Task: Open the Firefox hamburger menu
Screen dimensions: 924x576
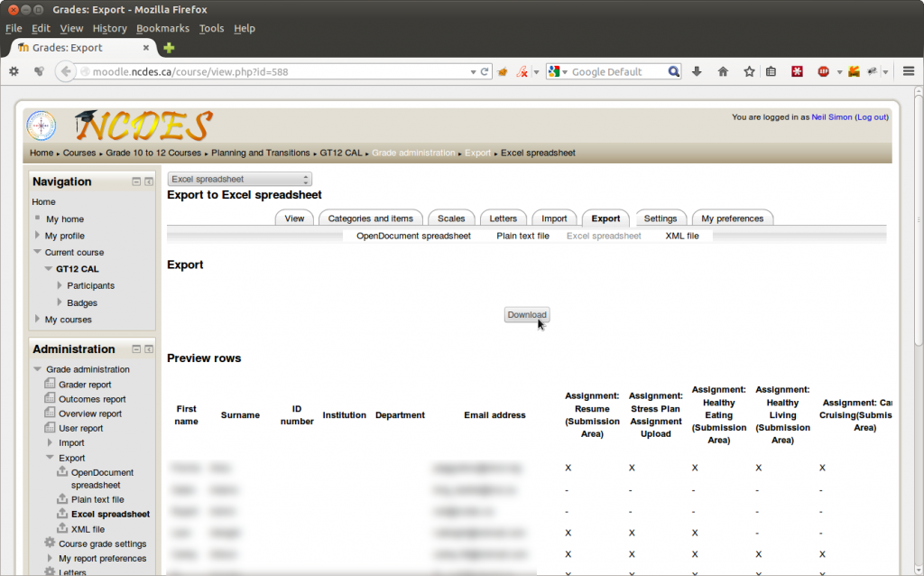Action: [909, 71]
